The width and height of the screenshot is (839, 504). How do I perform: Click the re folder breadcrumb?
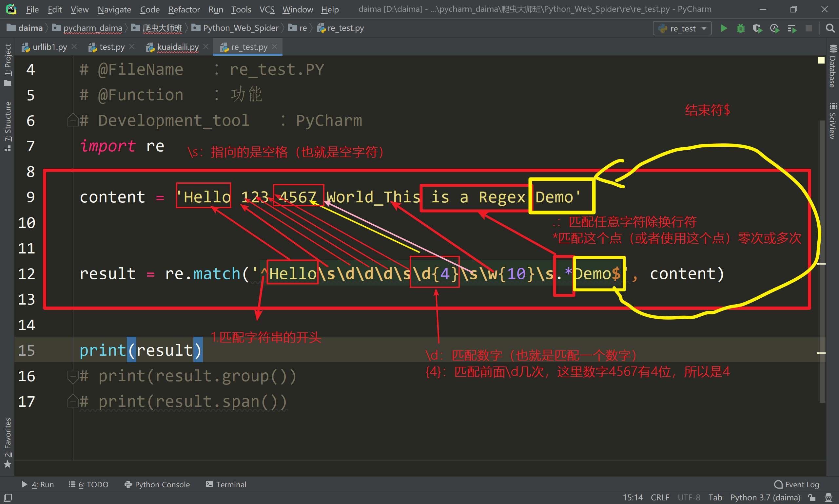tap(297, 28)
